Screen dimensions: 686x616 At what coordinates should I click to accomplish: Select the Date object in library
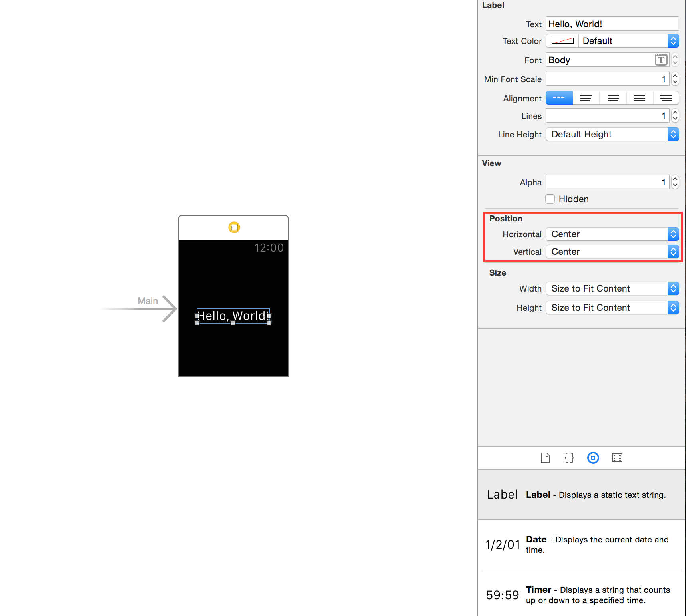pyautogui.click(x=582, y=545)
